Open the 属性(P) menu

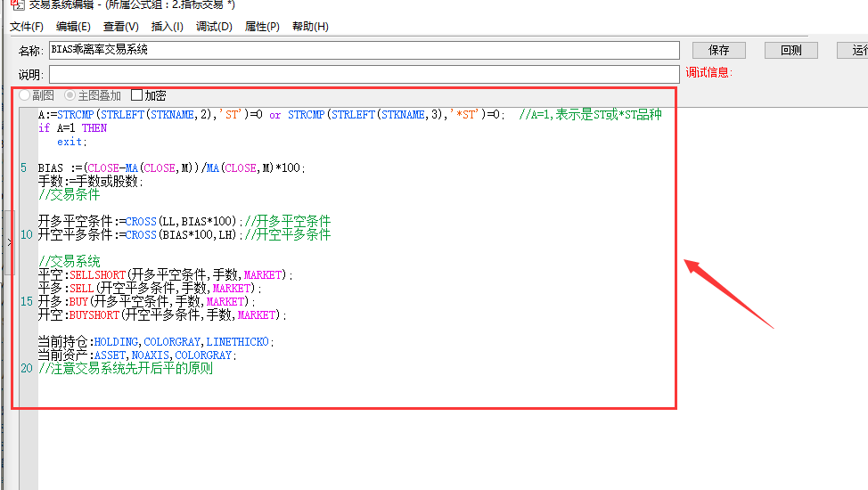[x=262, y=27]
